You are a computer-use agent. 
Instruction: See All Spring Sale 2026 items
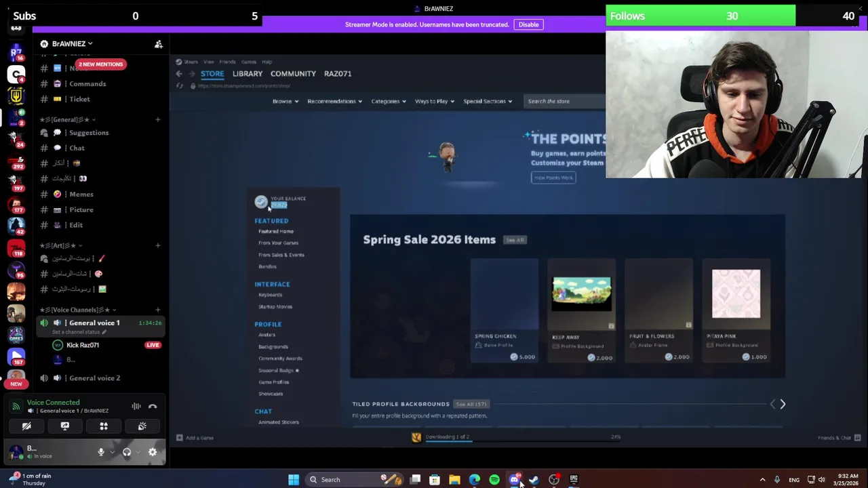click(515, 240)
